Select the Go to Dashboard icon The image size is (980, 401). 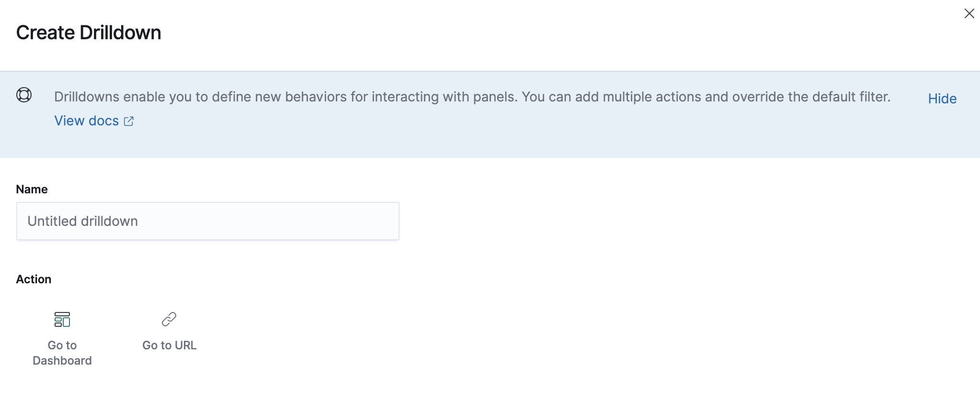point(62,319)
